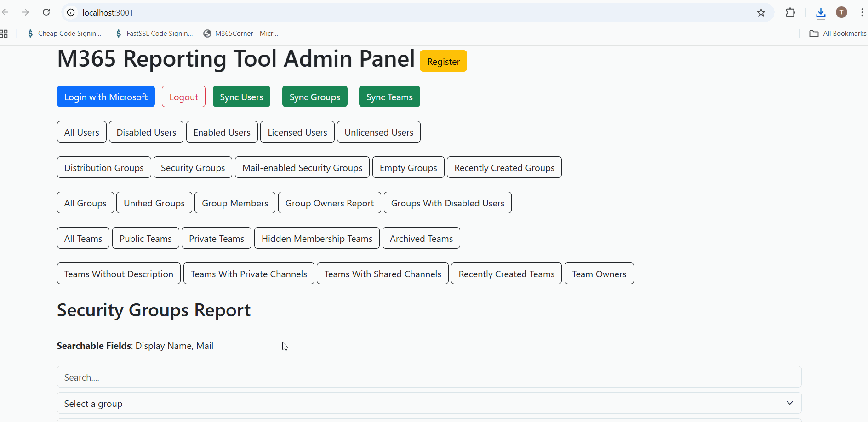Reload the page with the browser refresh icon

pyautogui.click(x=46, y=12)
